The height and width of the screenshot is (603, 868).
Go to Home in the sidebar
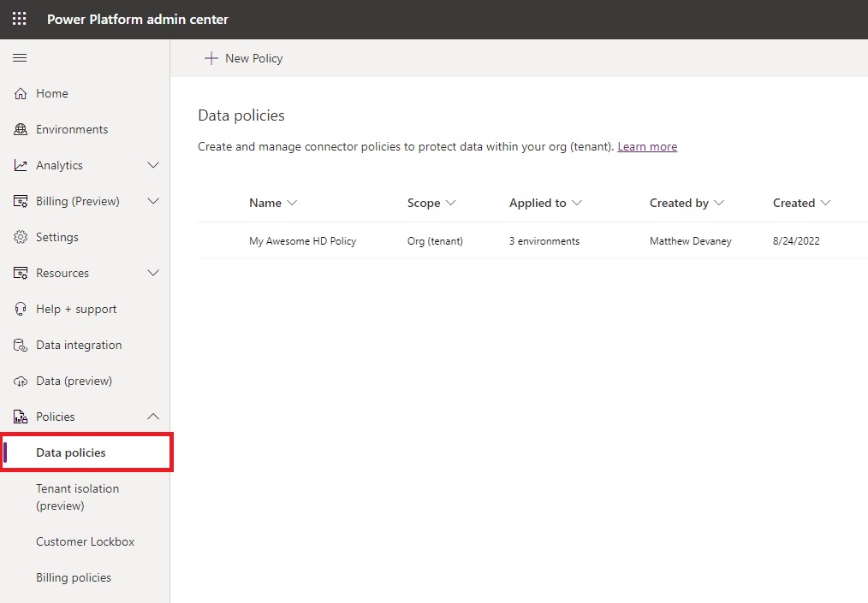click(x=85, y=93)
